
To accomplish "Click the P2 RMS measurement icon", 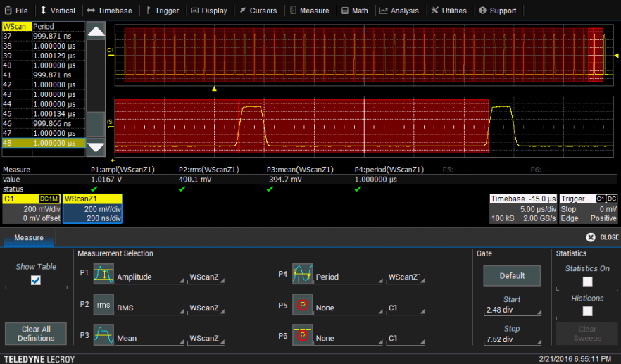I will tap(103, 305).
